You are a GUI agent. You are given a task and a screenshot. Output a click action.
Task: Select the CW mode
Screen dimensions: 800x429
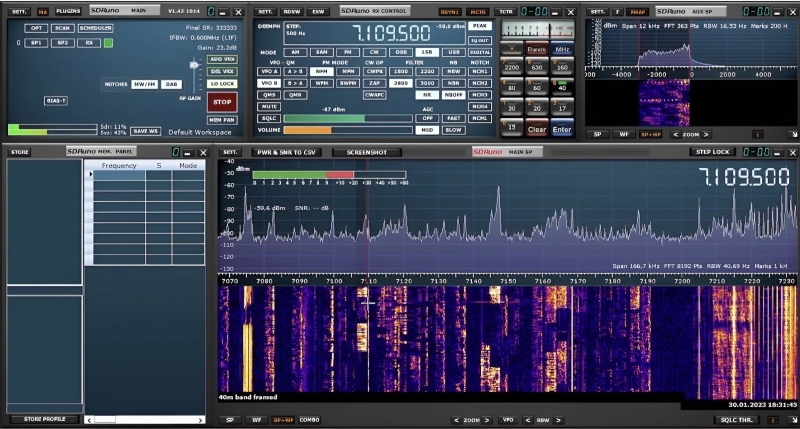click(374, 52)
